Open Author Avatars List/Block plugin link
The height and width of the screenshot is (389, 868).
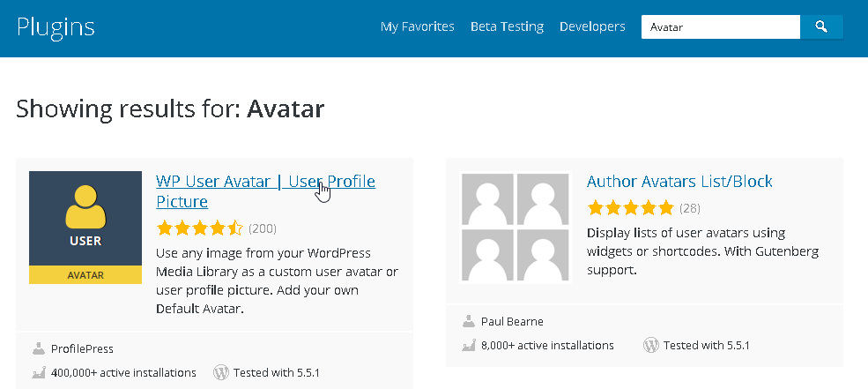(679, 181)
